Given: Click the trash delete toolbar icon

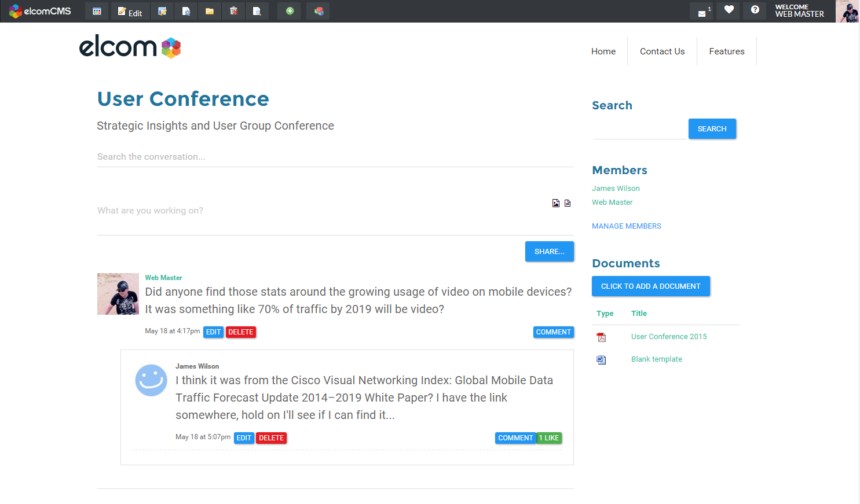Looking at the screenshot, I should click(x=233, y=11).
